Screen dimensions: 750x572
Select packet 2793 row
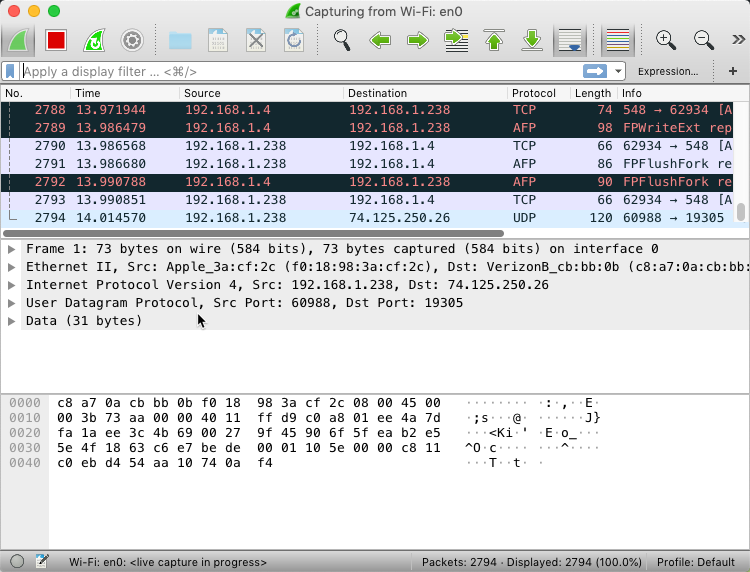pos(367,200)
